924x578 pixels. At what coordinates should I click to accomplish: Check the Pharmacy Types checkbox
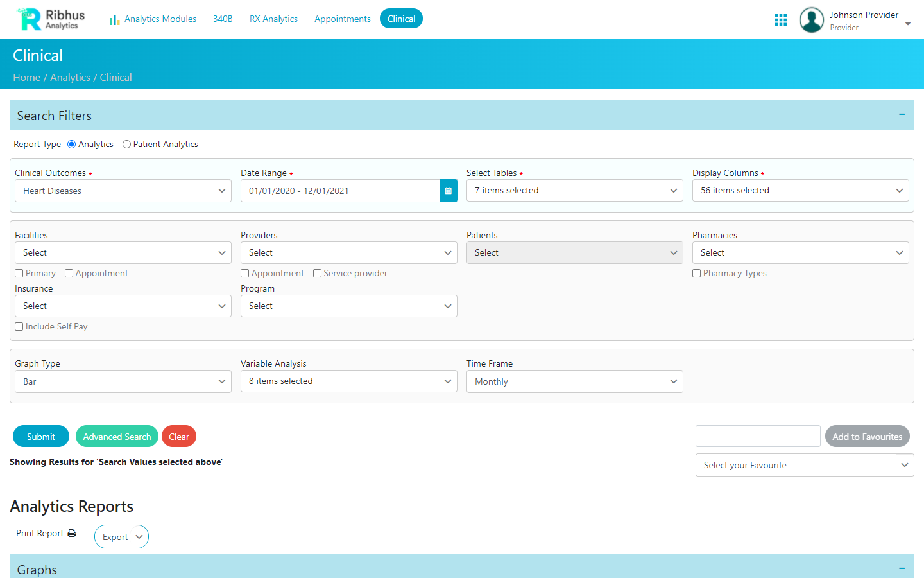(697, 274)
